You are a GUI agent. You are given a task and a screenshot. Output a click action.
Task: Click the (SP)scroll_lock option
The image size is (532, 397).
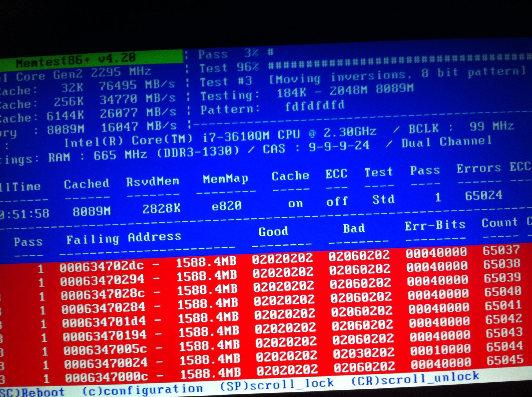[277, 384]
